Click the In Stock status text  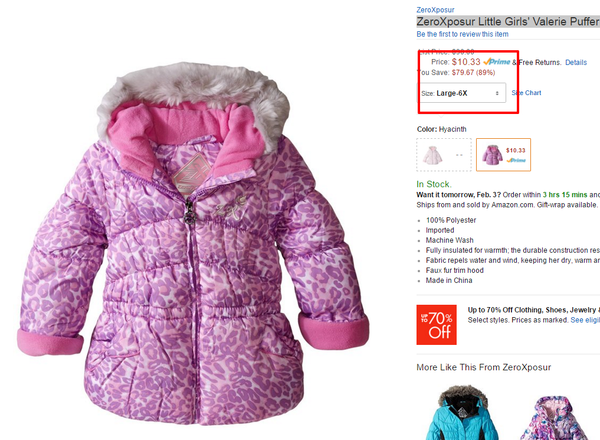[434, 184]
